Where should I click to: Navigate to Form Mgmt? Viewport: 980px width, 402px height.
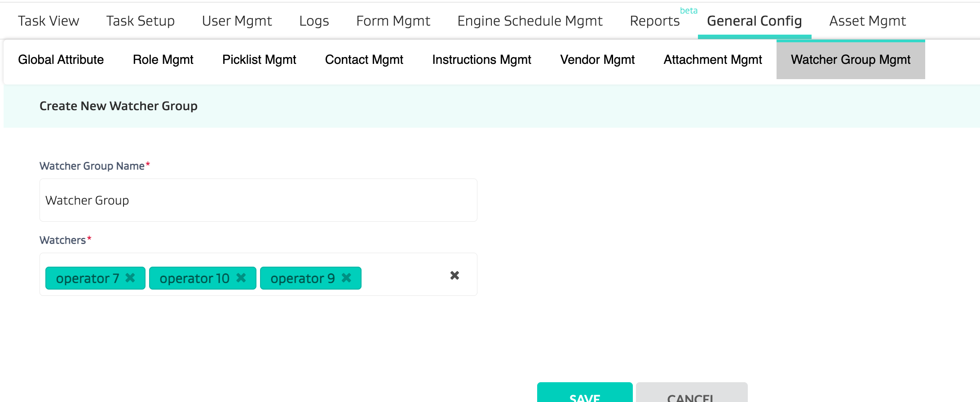pyautogui.click(x=393, y=21)
